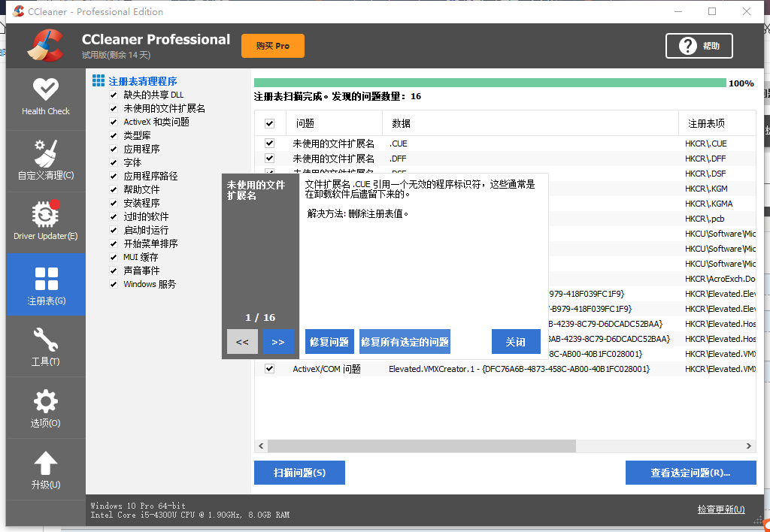Viewport: 770px width, 532px height.
Task: Open 选项(O) options section
Action: [46, 408]
